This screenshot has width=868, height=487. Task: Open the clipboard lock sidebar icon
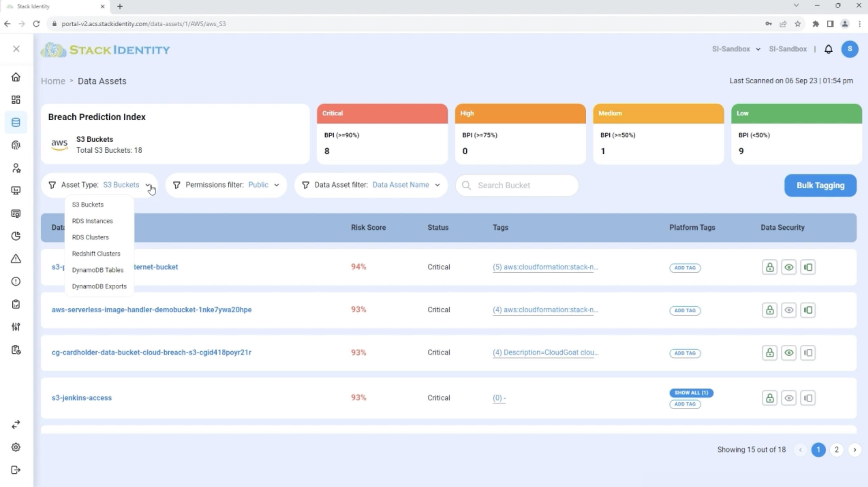16,350
